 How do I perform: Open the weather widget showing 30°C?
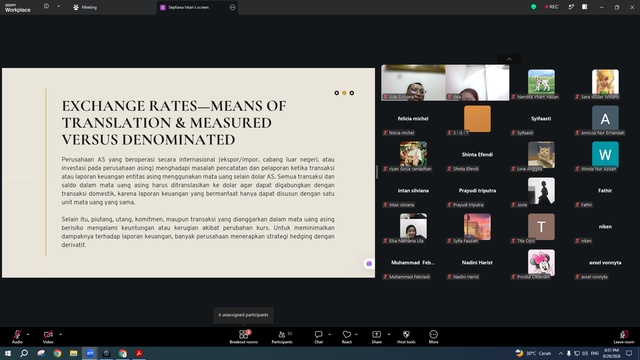[x=533, y=353]
